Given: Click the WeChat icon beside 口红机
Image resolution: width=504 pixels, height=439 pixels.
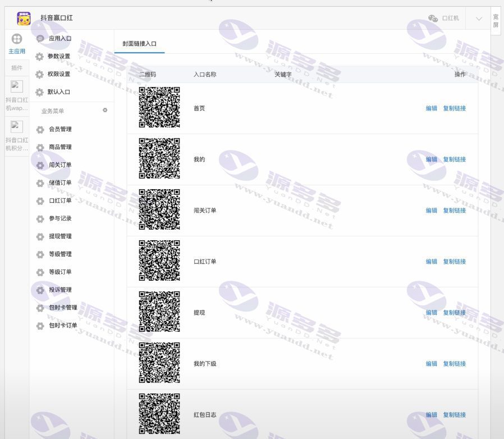Looking at the screenshot, I should [433, 19].
